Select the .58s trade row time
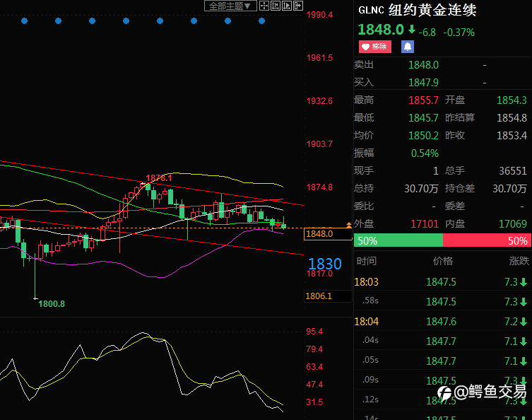The width and height of the screenshot is (532, 420). pos(370,301)
